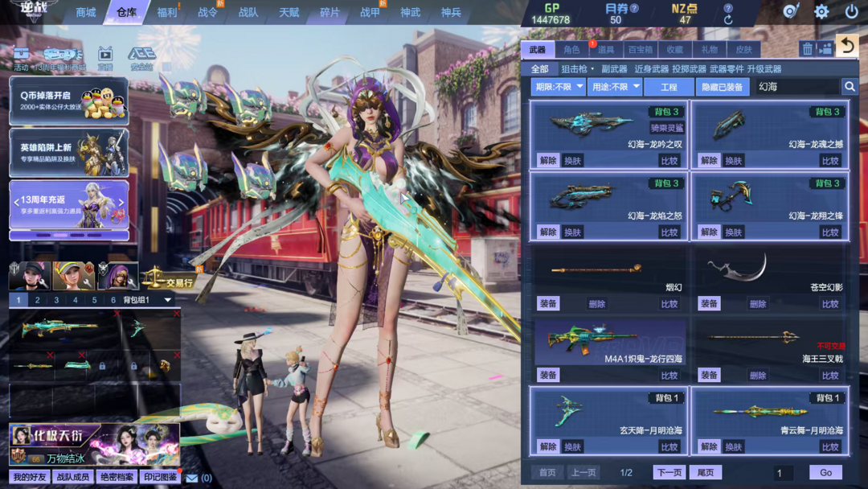Go to the 商城 shop tab

(86, 12)
